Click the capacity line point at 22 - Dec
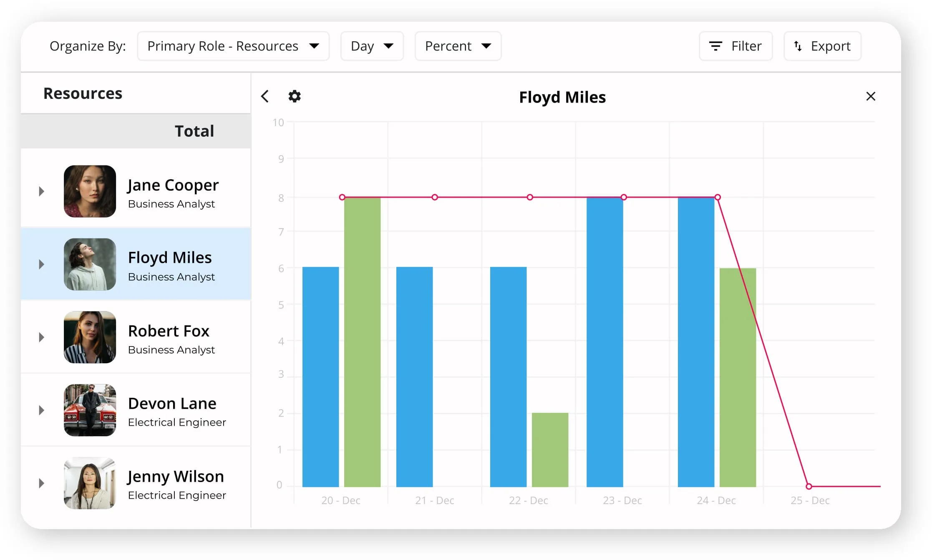This screenshot has height=560, width=932. [x=530, y=197]
